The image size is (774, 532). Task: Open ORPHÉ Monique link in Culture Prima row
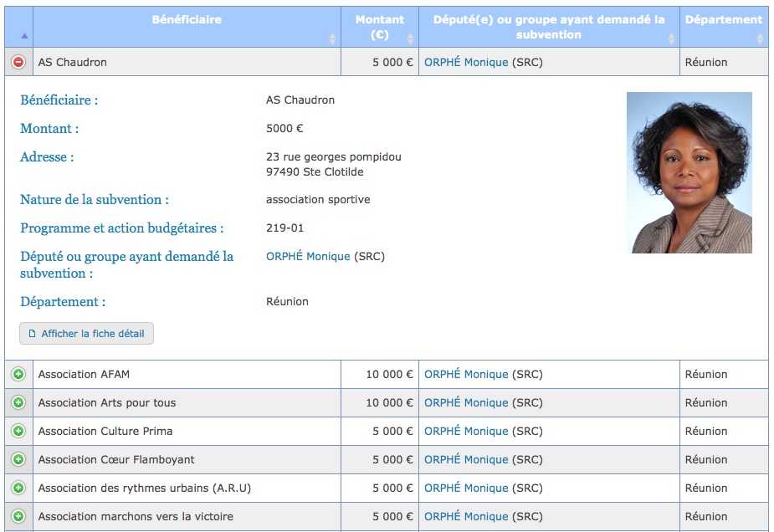466,432
